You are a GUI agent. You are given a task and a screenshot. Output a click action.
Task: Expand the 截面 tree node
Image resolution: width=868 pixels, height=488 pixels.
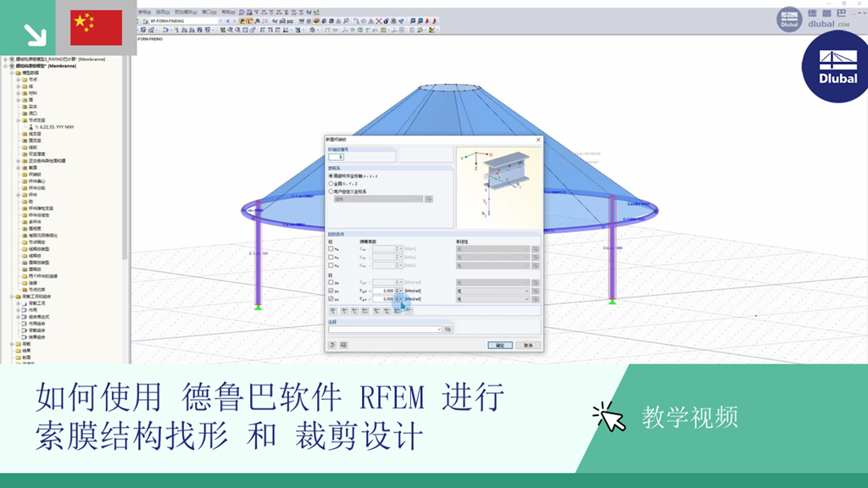(19, 168)
